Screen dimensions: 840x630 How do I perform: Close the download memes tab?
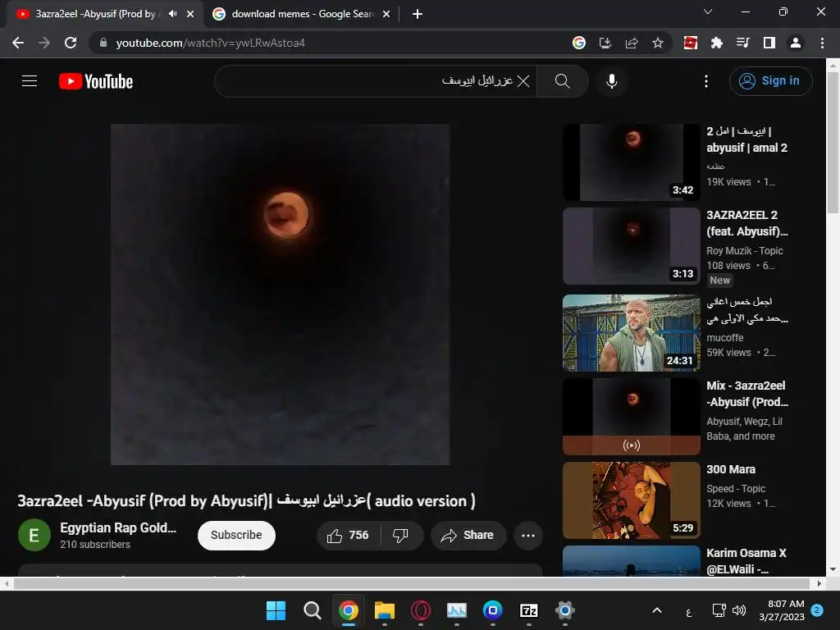click(x=386, y=14)
